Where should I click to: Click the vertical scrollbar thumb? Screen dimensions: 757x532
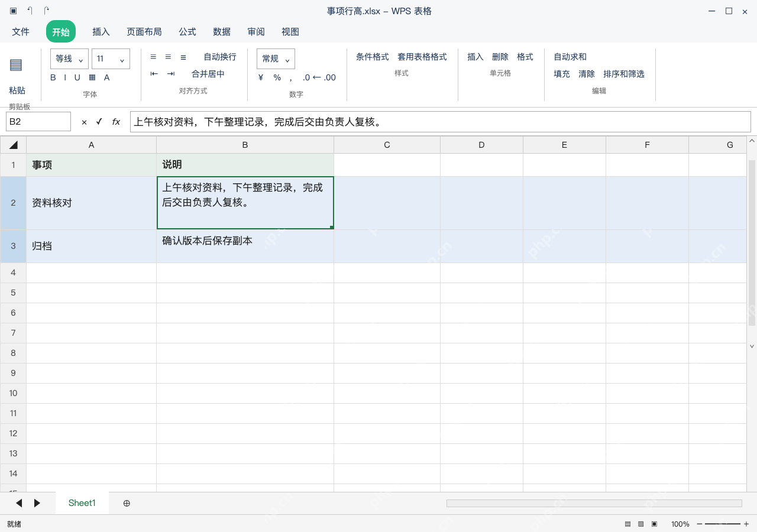click(752, 242)
